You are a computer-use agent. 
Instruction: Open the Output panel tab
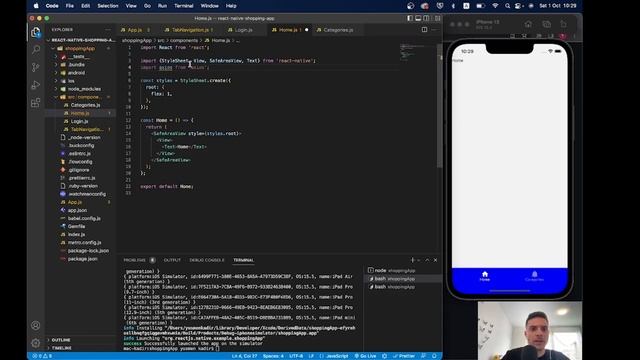(172, 260)
